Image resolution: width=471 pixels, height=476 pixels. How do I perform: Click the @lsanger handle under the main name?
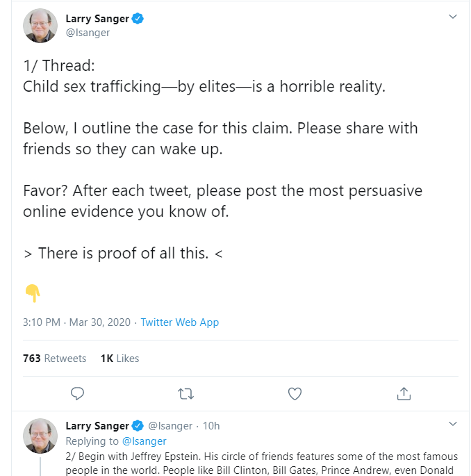88,32
